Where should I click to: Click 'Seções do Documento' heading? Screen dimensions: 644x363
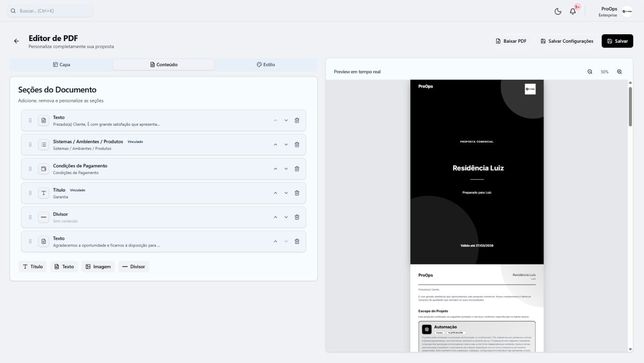pyautogui.click(x=57, y=90)
